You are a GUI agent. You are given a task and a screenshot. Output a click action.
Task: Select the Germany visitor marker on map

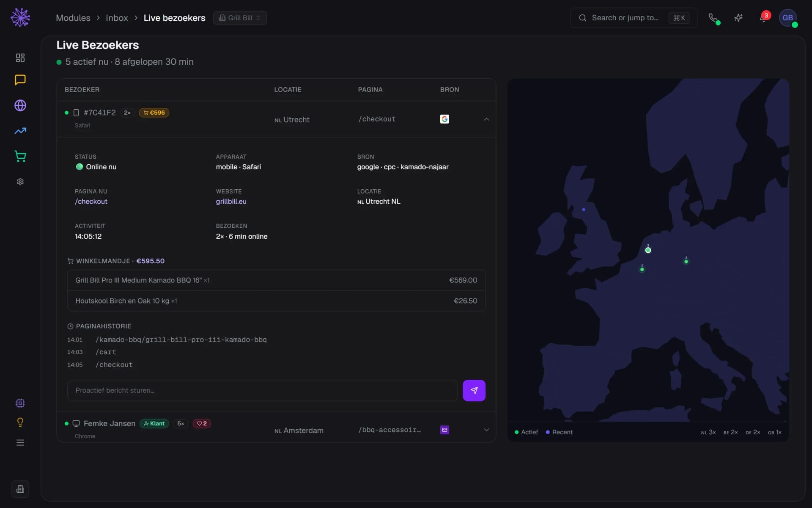[686, 261]
